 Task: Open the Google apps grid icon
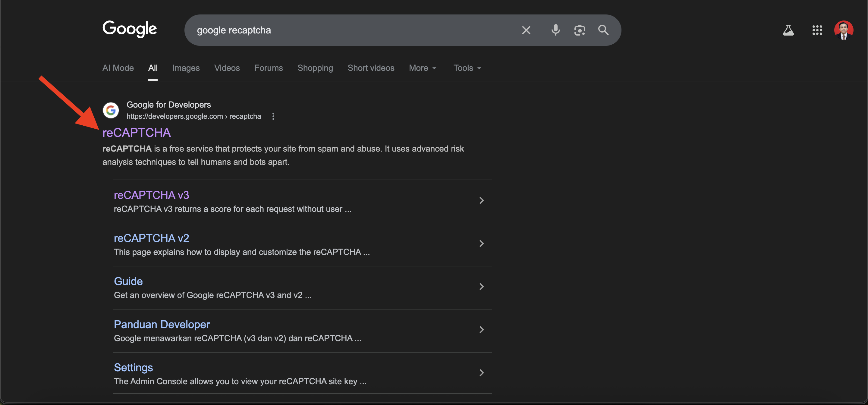[817, 30]
